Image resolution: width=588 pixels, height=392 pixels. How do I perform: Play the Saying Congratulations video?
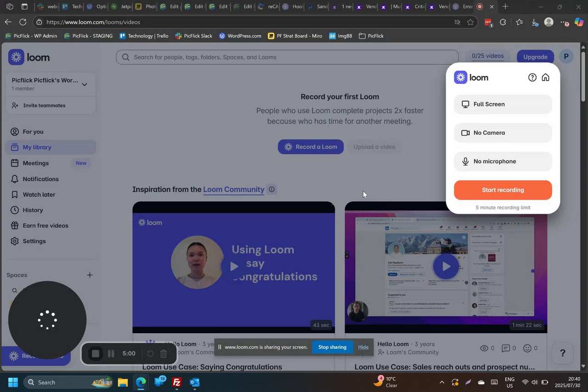[234, 266]
